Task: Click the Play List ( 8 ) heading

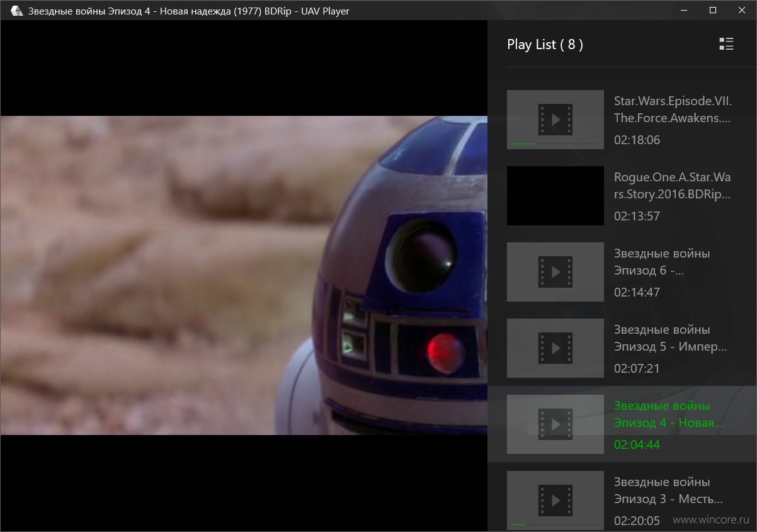Action: tap(545, 44)
